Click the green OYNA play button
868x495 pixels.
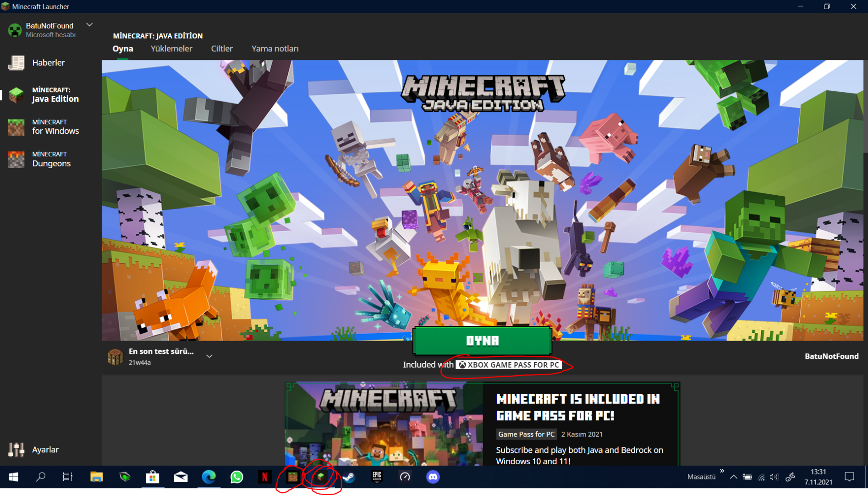(x=482, y=341)
